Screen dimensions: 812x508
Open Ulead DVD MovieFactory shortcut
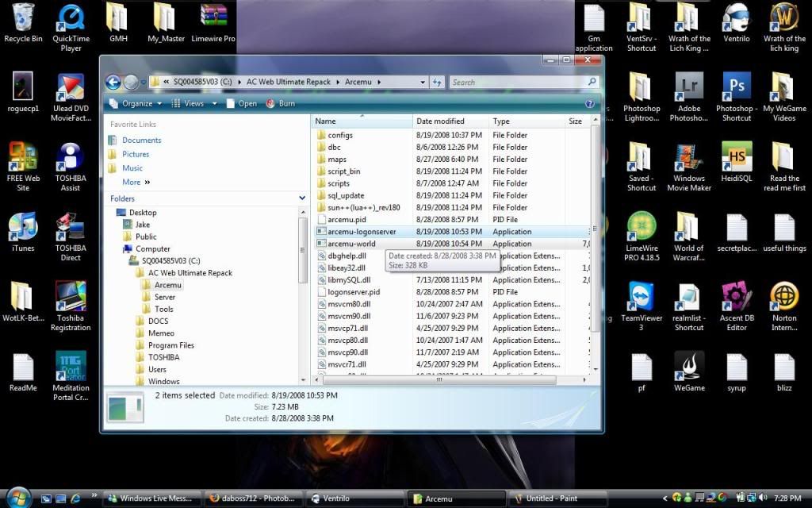(71, 98)
